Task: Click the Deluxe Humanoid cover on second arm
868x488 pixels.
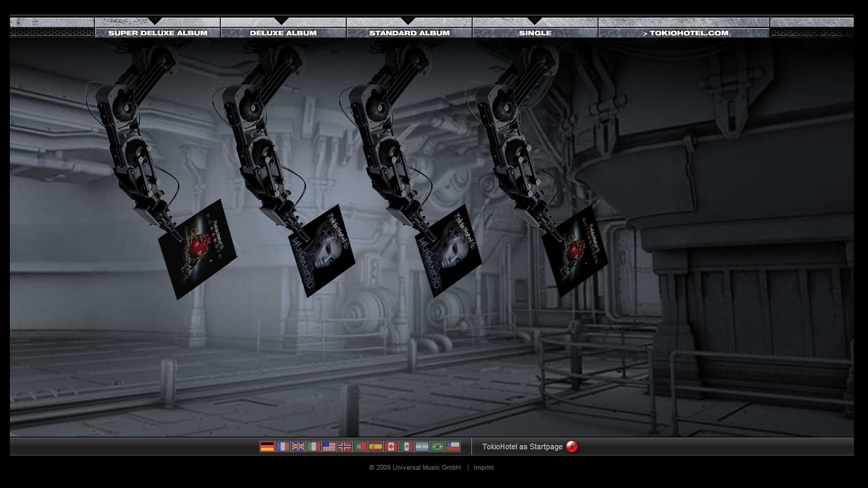Action: pyautogui.click(x=322, y=251)
